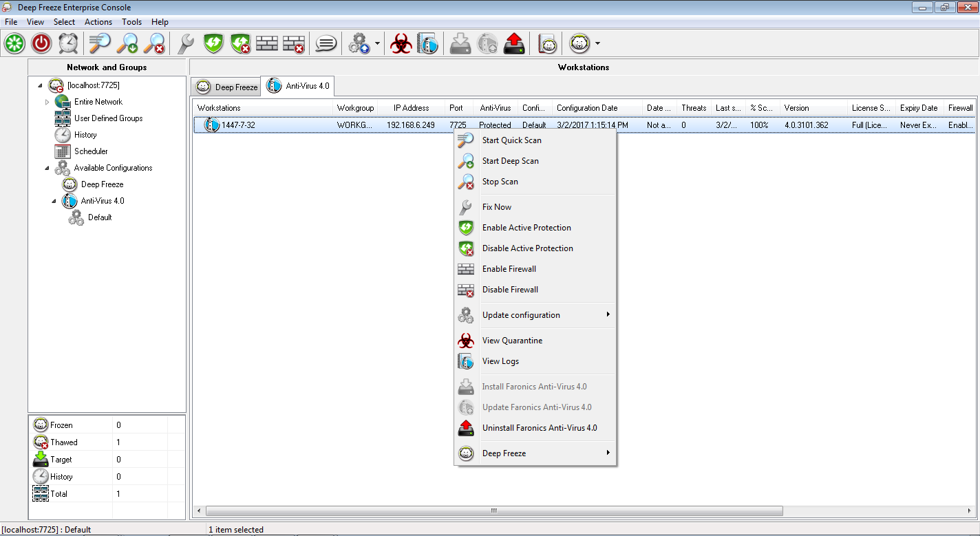Click the Disable Active Protection shield toolbar icon

pyautogui.click(x=240, y=43)
